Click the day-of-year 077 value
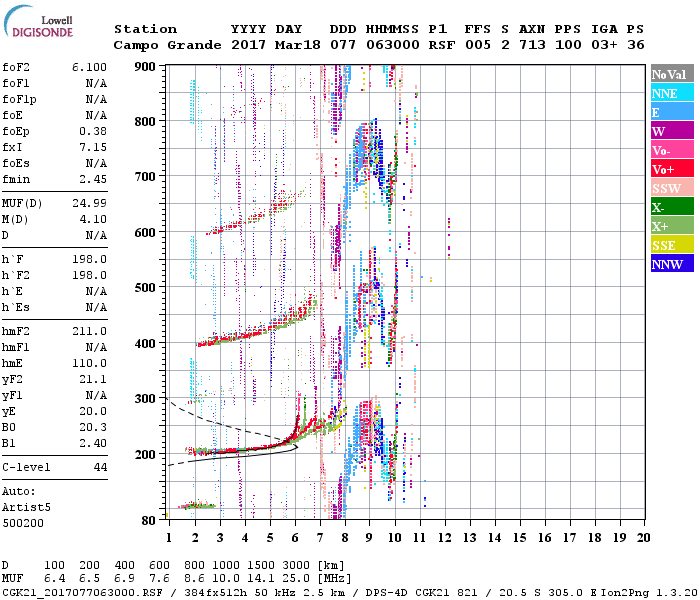Image resolution: width=700 pixels, height=600 pixels. coord(343,45)
